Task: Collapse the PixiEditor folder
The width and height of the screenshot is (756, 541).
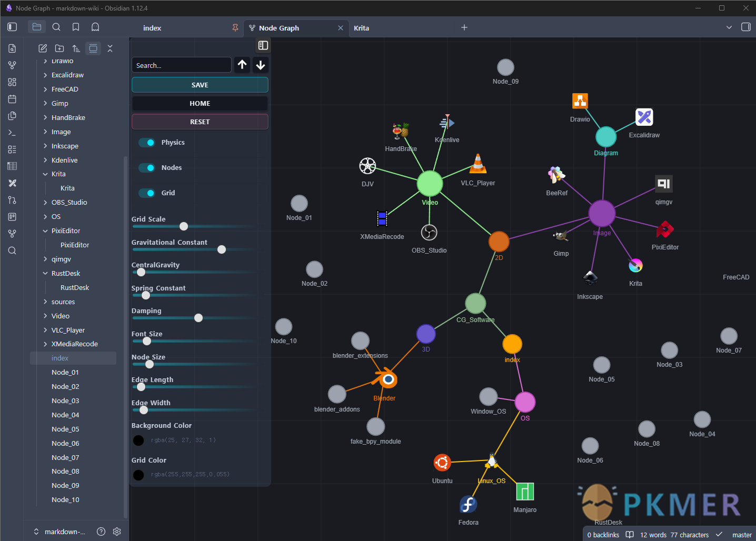Action: pos(45,231)
